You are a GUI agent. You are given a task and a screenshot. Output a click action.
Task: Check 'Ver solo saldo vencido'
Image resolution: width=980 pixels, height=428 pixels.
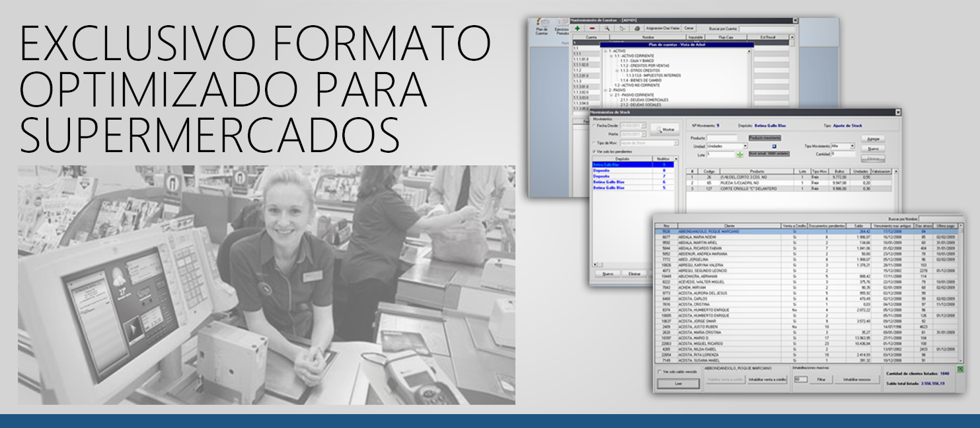click(660, 371)
